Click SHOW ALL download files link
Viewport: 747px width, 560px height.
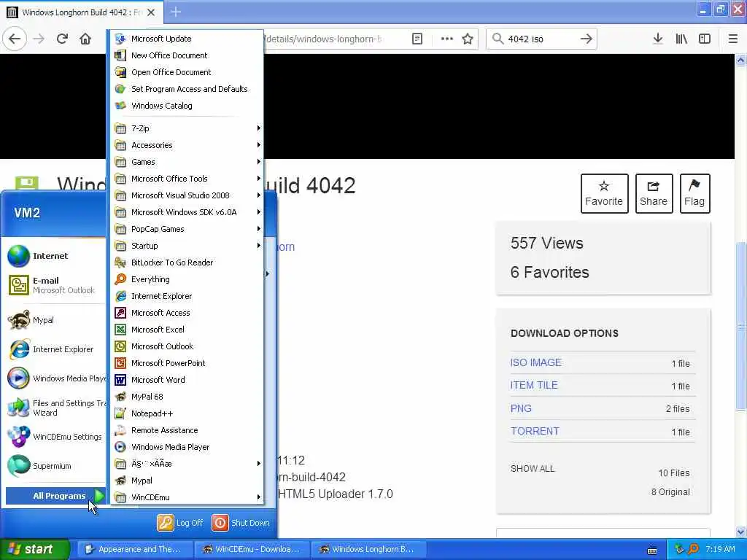[533, 469]
